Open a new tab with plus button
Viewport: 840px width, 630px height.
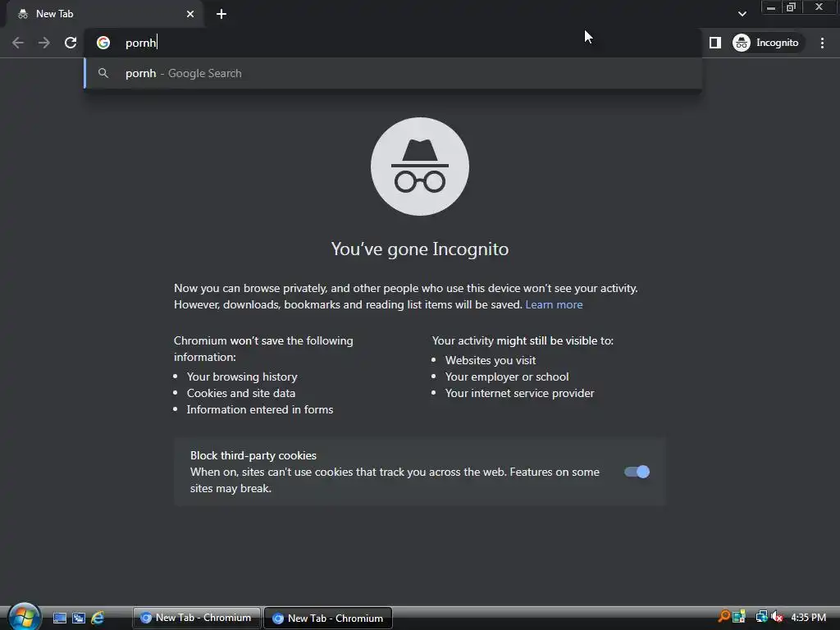coord(221,14)
